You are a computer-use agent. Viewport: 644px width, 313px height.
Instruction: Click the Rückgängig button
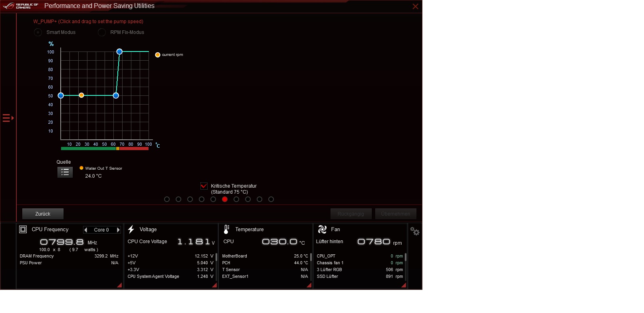(351, 214)
